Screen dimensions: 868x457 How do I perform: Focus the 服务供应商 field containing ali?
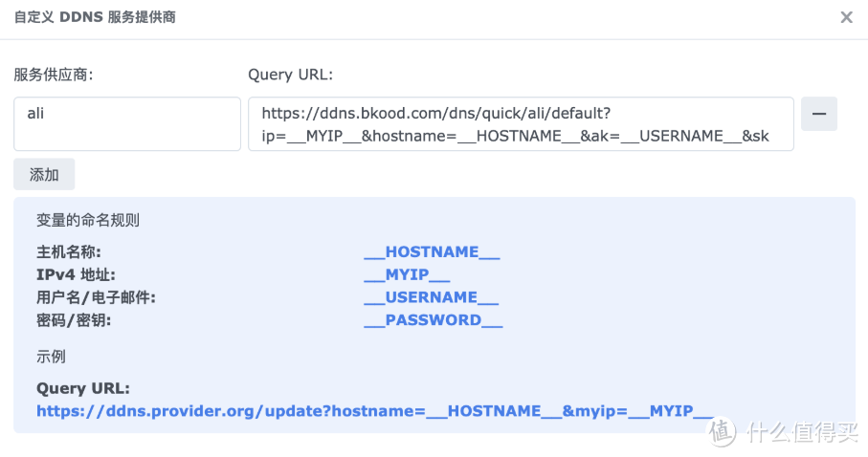[x=127, y=123]
